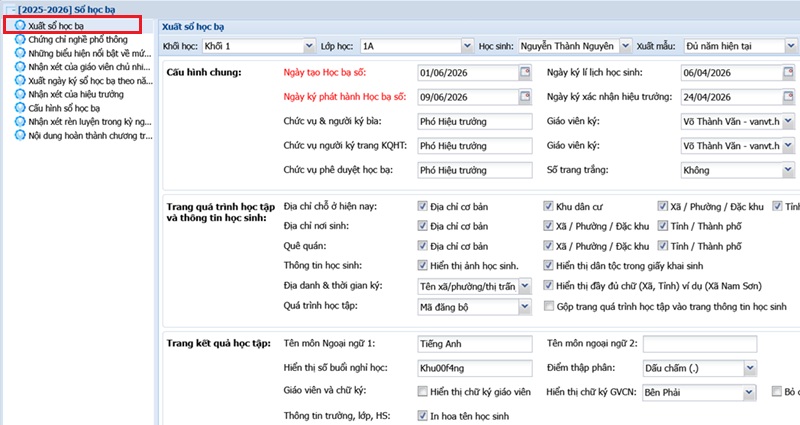Enable Hiển thị chữ ký giáo viên checkbox
Screen dimensions: 800x425
pyautogui.click(x=422, y=391)
